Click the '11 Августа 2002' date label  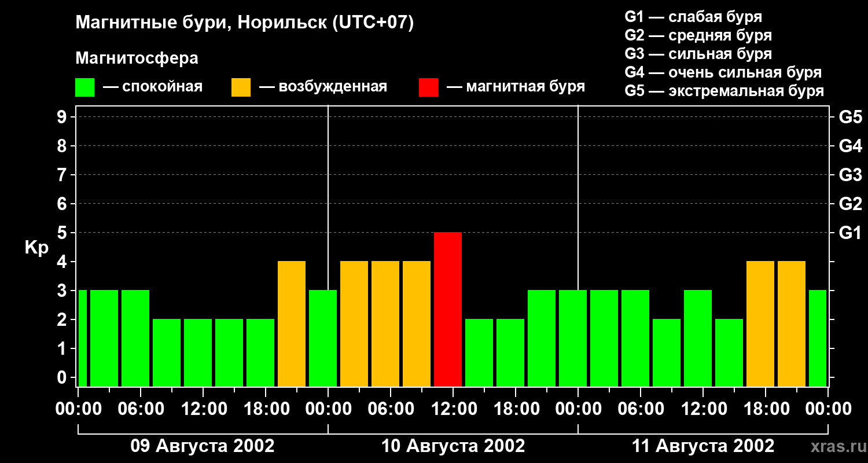(703, 446)
